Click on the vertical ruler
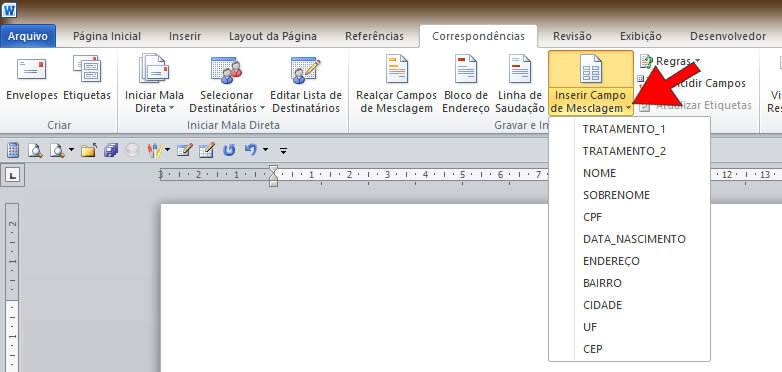 click(x=12, y=287)
